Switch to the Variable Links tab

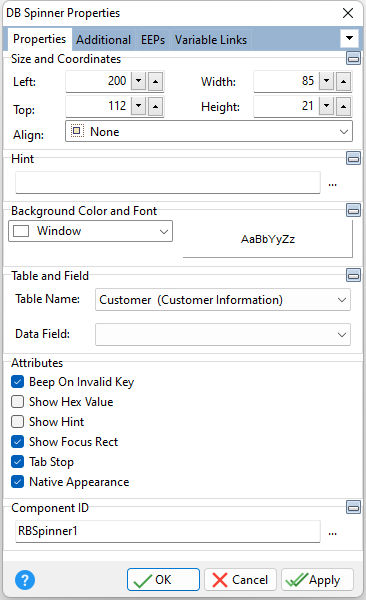(211, 40)
